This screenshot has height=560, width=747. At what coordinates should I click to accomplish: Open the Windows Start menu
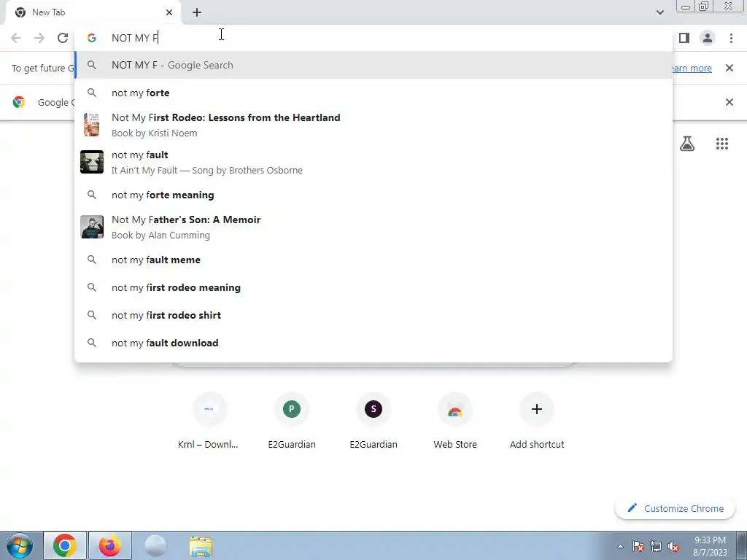pos(20,545)
